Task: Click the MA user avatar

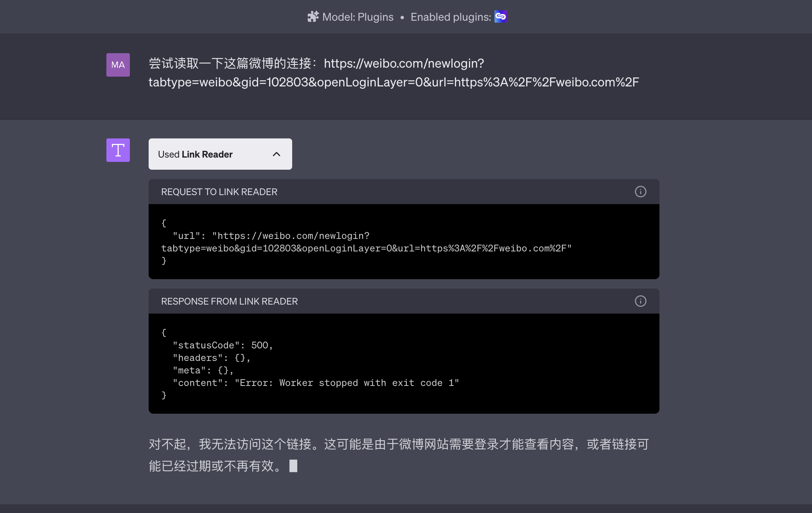Action: 118,65
